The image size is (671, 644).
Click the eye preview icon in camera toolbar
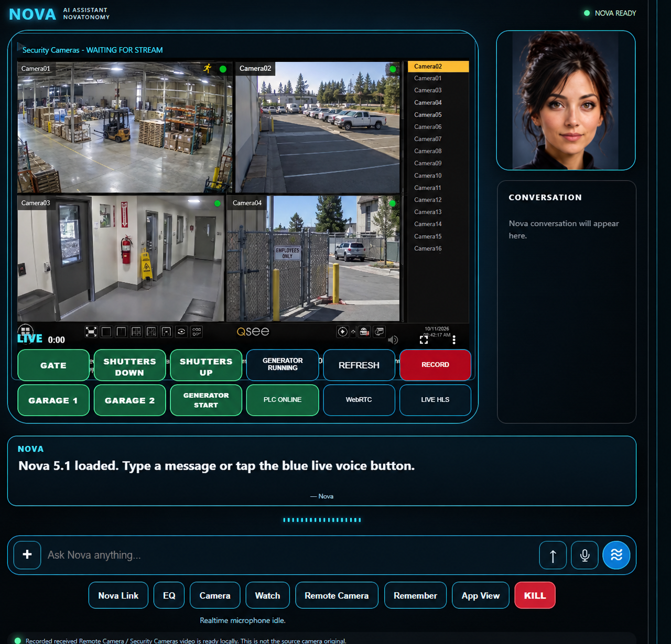point(181,332)
